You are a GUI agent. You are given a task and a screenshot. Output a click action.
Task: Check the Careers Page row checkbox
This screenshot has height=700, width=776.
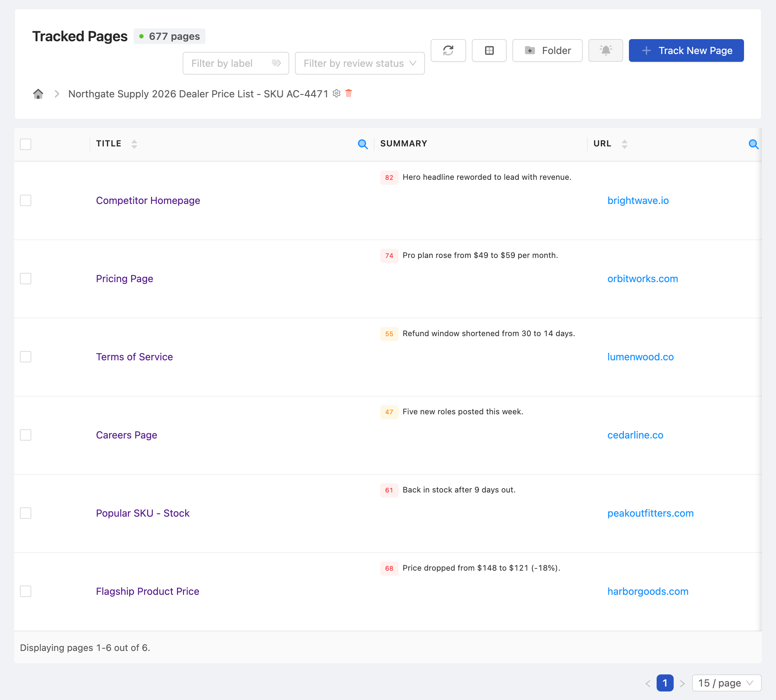[25, 435]
